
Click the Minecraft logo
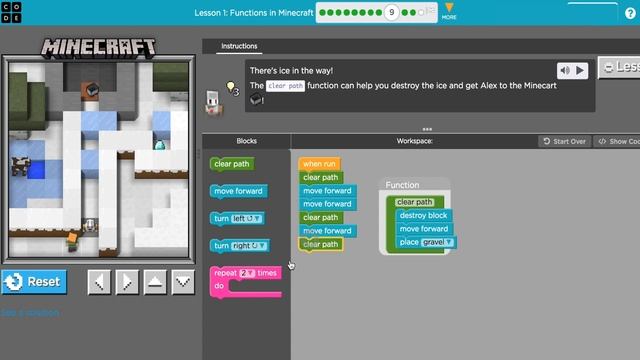(98, 48)
